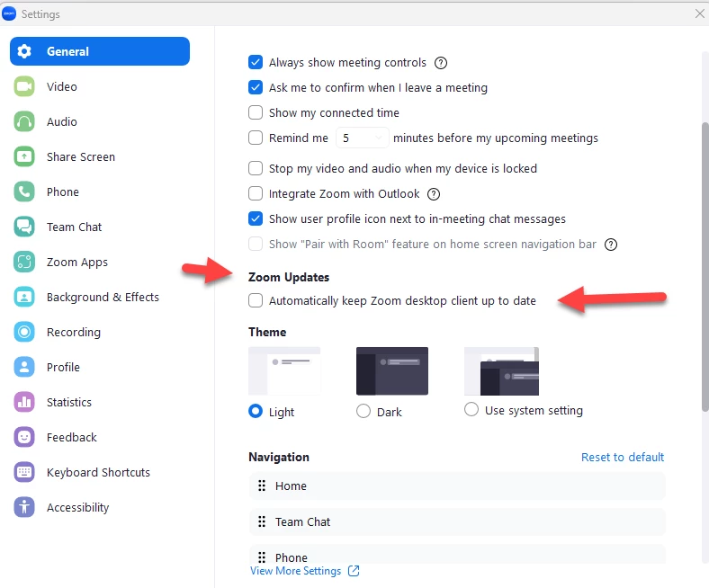Click help icon next to Integrate Zoom with Outlook
709x588 pixels.
(434, 194)
